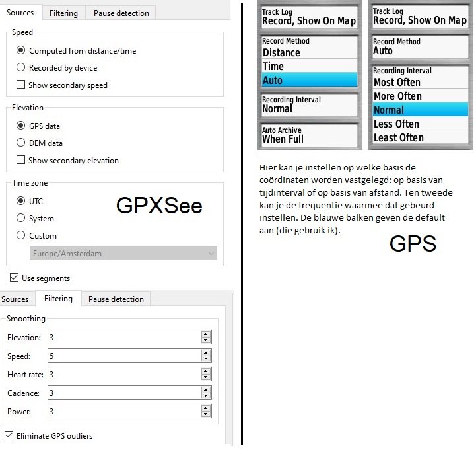
Task: Open the Pause detection tab at top
Action: (x=121, y=13)
